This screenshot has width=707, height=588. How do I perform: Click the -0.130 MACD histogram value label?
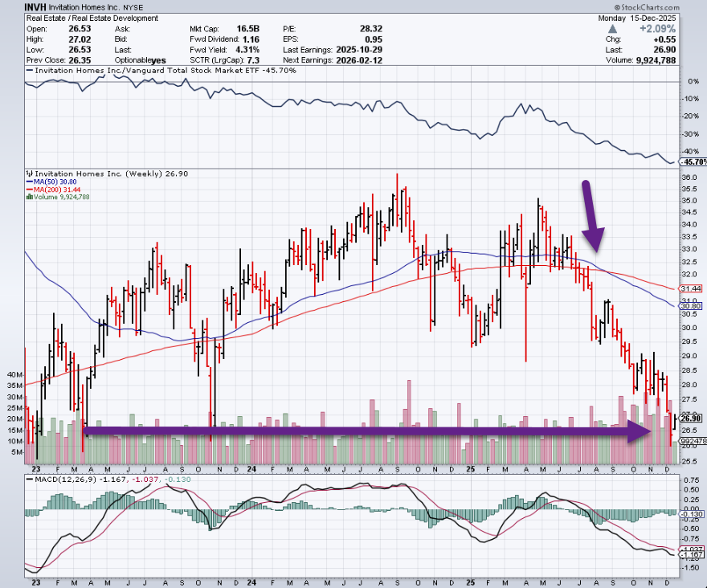coord(692,514)
